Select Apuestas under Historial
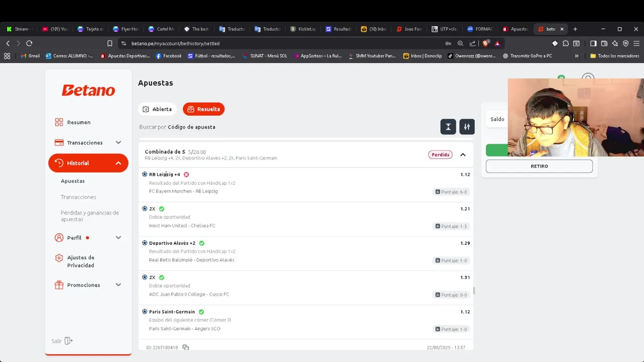Image resolution: width=644 pixels, height=362 pixels. (72, 181)
